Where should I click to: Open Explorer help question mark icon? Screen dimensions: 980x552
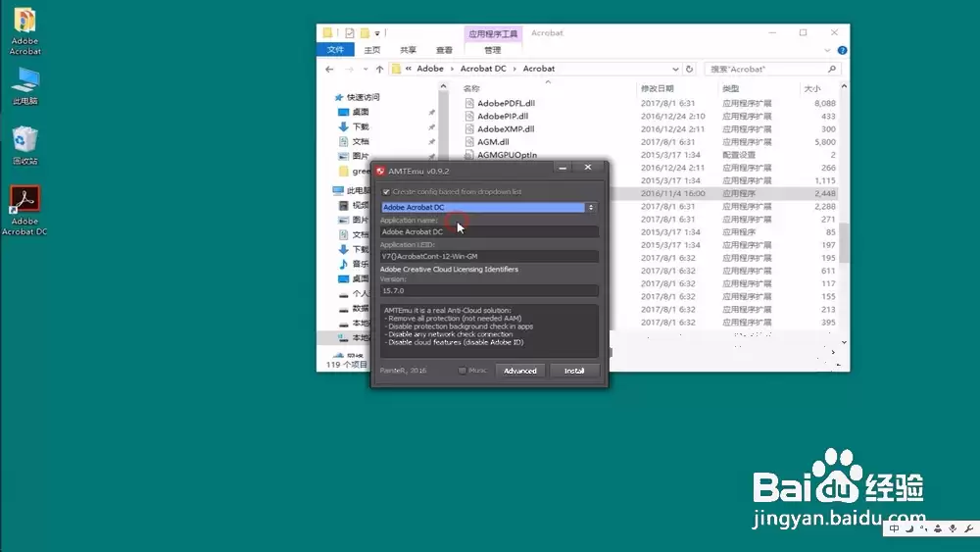coord(842,50)
